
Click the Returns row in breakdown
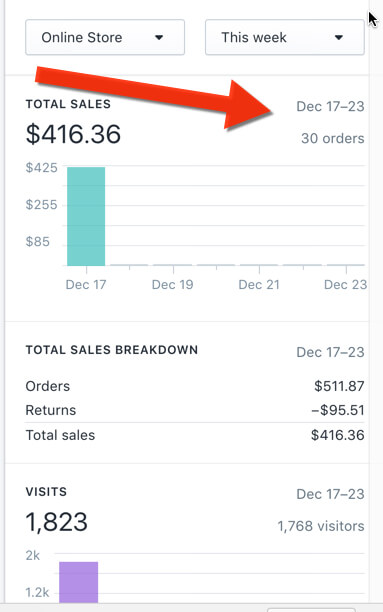pyautogui.click(x=195, y=410)
